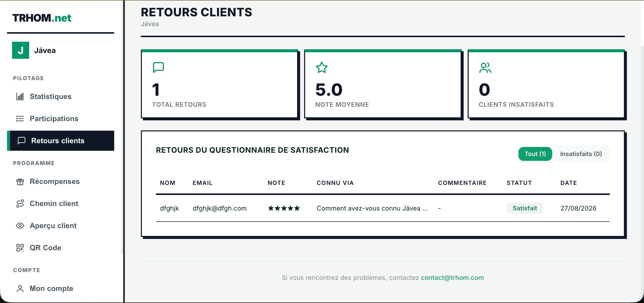Click the NOM column header
644x303 pixels.
[168, 183]
